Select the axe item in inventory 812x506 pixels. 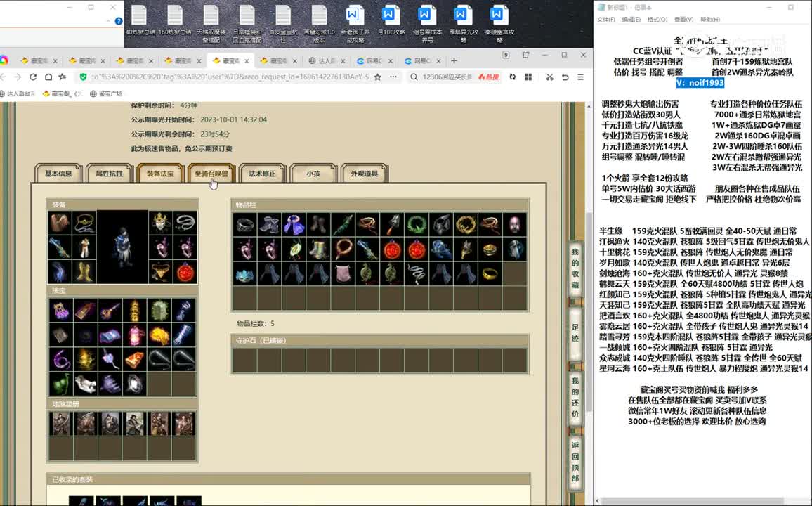click(392, 225)
